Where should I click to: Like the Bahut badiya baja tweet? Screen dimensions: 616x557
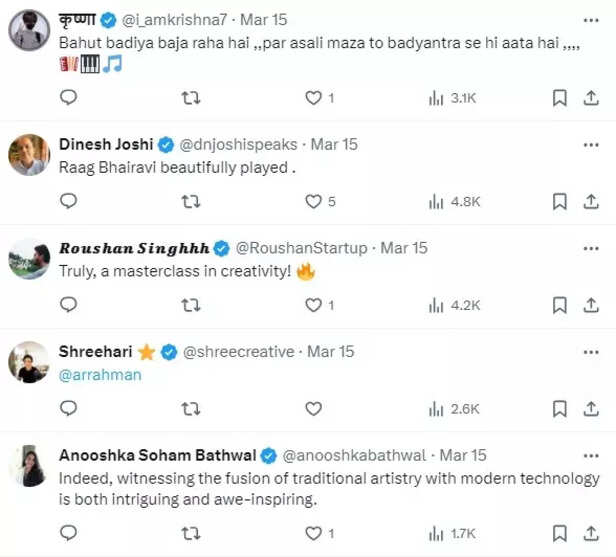pyautogui.click(x=313, y=97)
